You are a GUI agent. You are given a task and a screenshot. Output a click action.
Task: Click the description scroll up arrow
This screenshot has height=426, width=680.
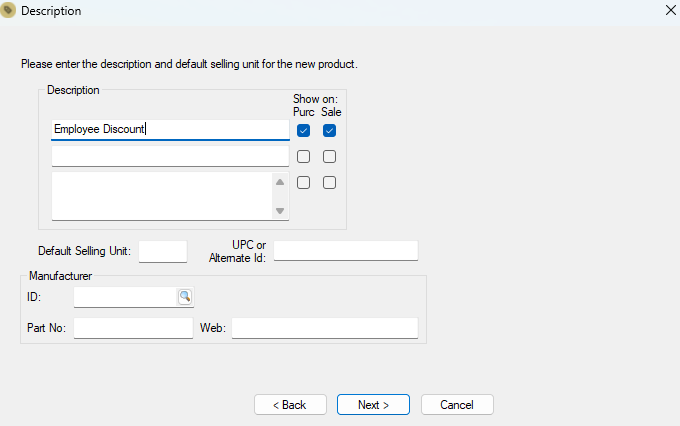(280, 182)
